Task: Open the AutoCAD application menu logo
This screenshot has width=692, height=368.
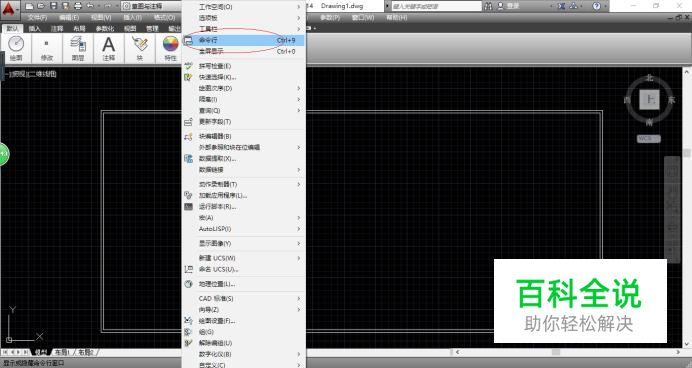Action: 10,9
